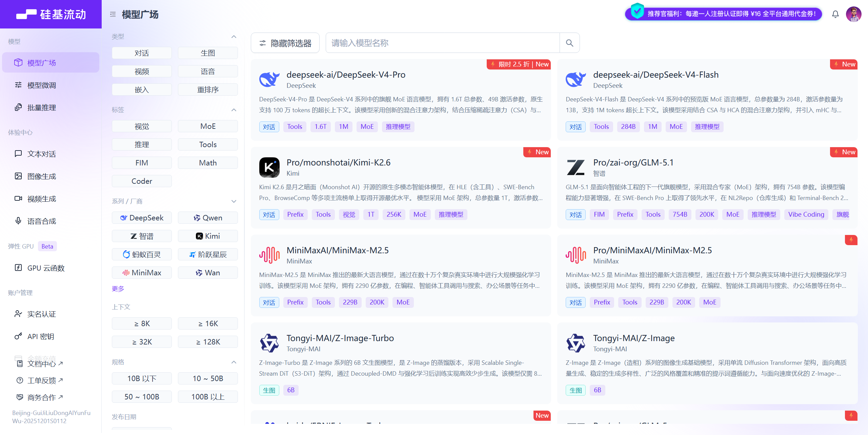Toggle the 系列 / 厂商 section chevron
This screenshot has width=868, height=435.
coord(234,201)
